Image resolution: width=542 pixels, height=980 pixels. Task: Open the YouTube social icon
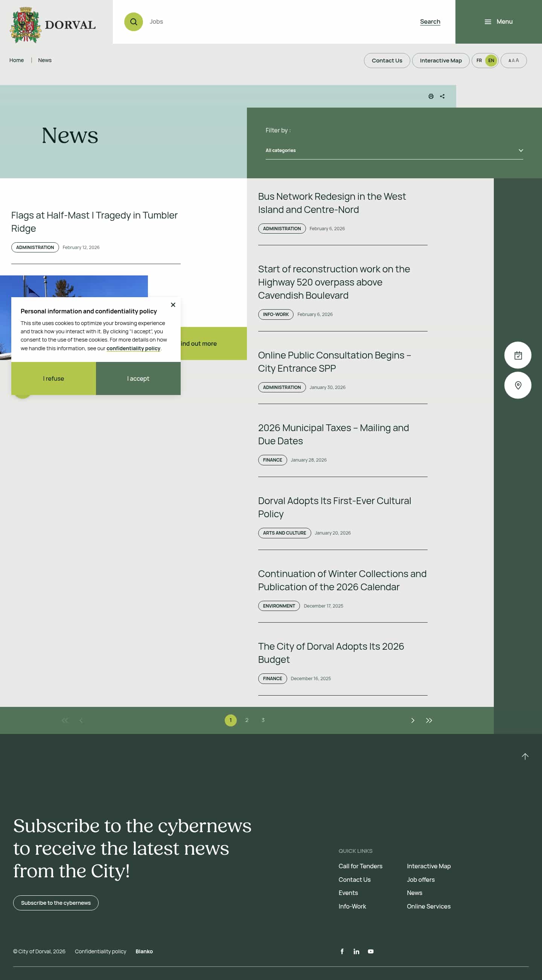tap(371, 951)
